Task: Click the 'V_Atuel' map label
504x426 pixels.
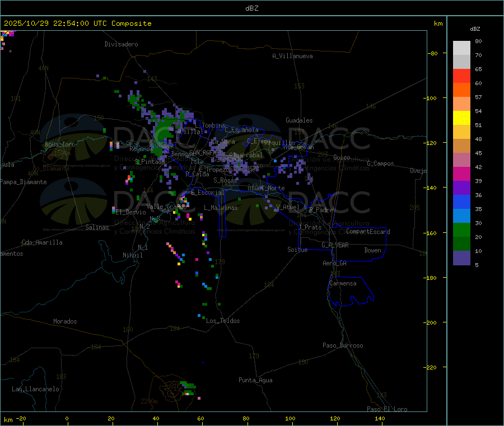Action: [288, 207]
